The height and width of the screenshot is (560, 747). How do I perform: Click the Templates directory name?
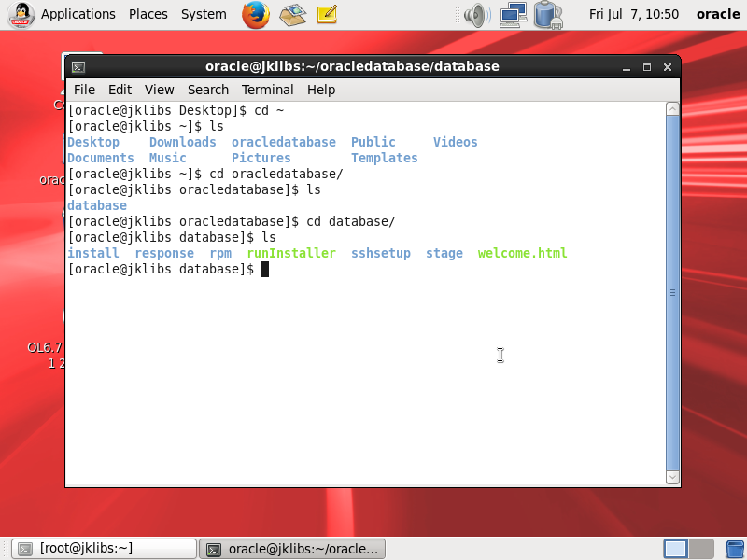[x=384, y=158]
